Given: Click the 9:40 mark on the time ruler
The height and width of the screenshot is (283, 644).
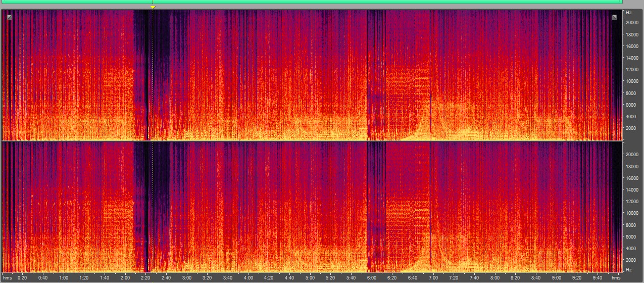Looking at the screenshot, I should tap(598, 278).
